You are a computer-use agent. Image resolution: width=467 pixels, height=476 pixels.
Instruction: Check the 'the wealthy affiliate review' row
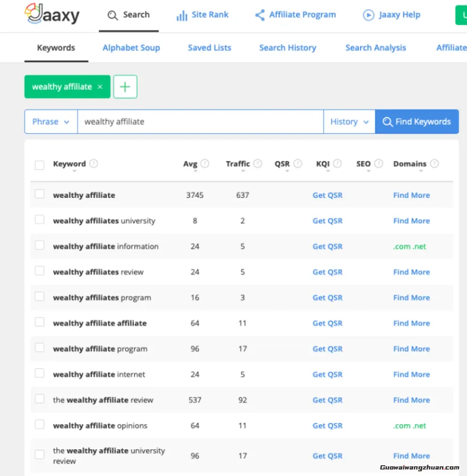coord(39,398)
